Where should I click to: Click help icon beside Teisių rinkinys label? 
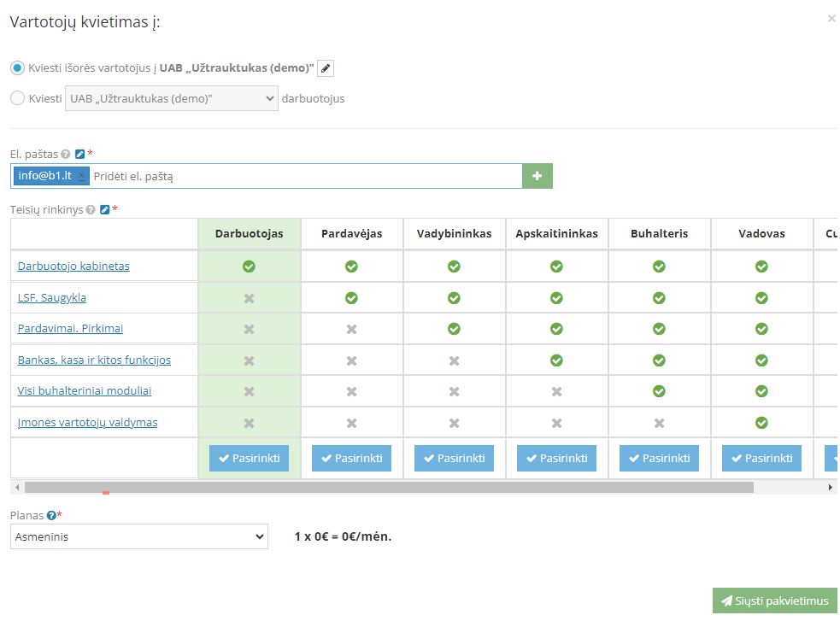pos(91,209)
